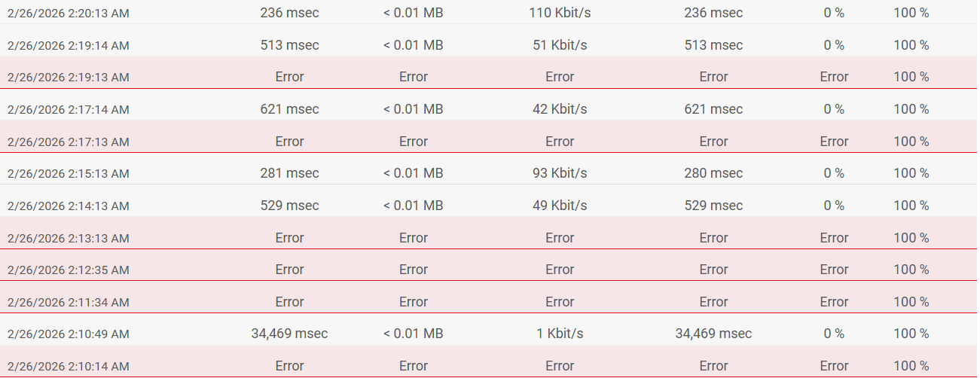Open the 2:13:13 AM error row timestamp
This screenshot has height=378, width=980.
coord(69,239)
